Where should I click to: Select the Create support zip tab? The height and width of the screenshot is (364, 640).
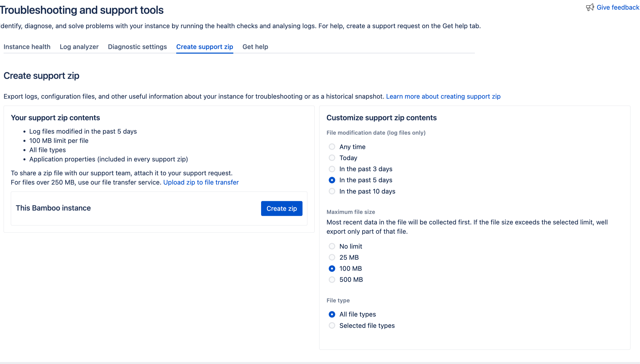205,47
